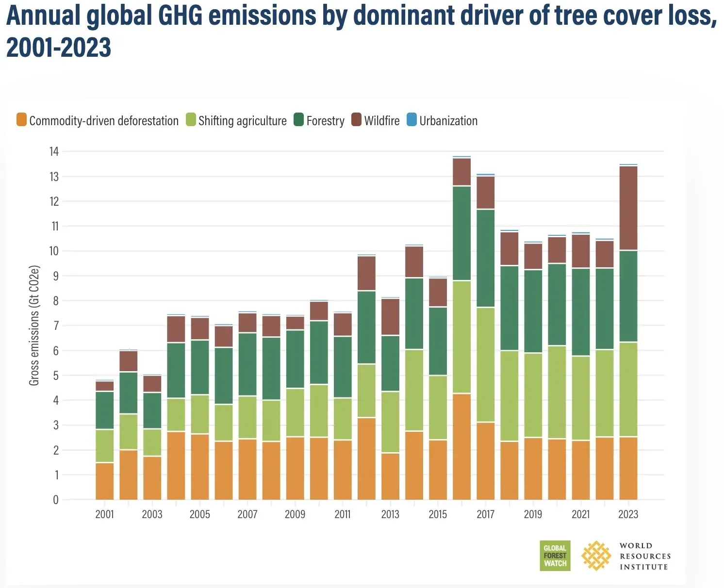Click the World Resources Institute text
Screen dimensions: 724x588
click(645, 556)
